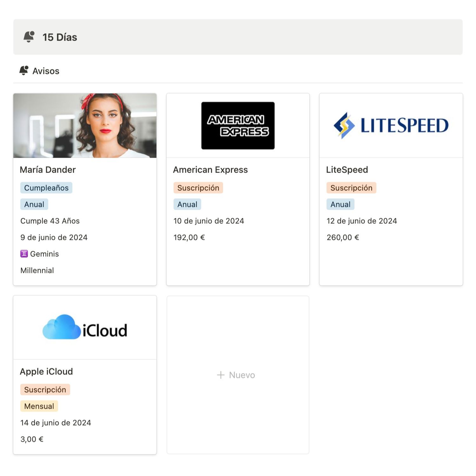This screenshot has height=476, width=476.
Task: Open the American Express card title
Action: (210, 170)
